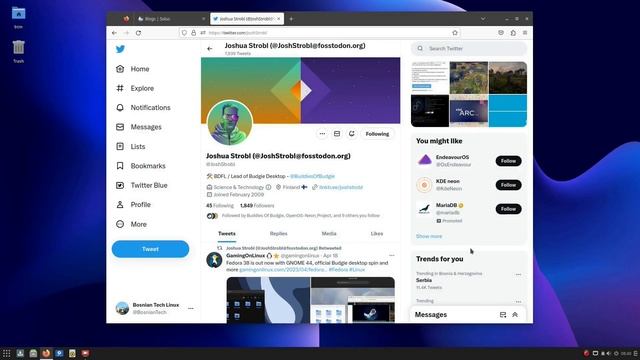Open the website link in profile details
640x360 pixels.
point(341,187)
